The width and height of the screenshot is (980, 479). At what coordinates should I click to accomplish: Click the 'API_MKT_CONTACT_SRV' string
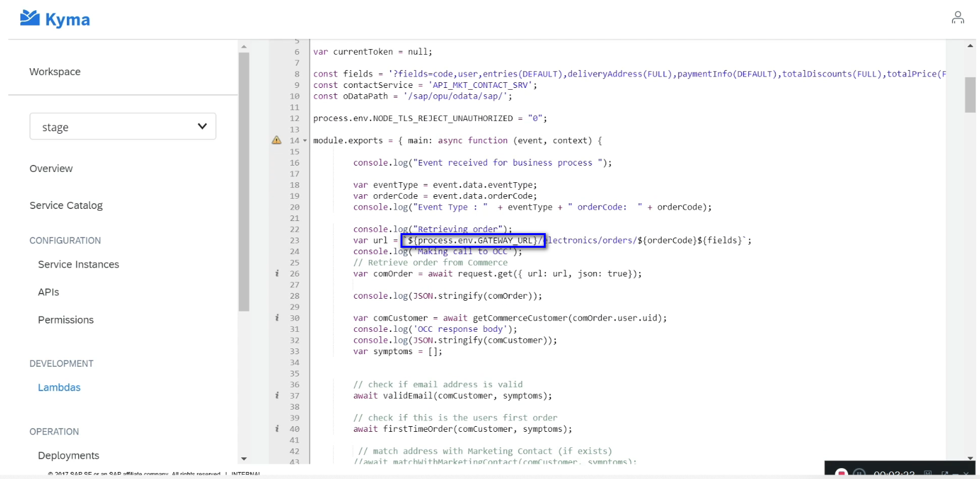483,85
